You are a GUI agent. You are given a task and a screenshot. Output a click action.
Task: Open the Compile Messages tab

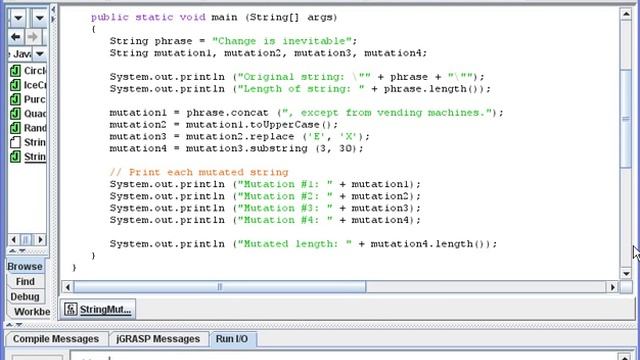click(56, 339)
